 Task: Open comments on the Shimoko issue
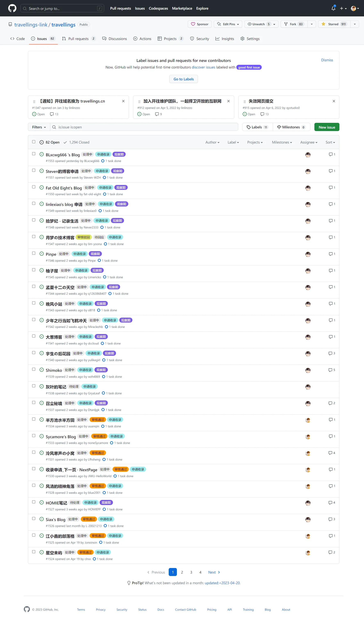332,370
